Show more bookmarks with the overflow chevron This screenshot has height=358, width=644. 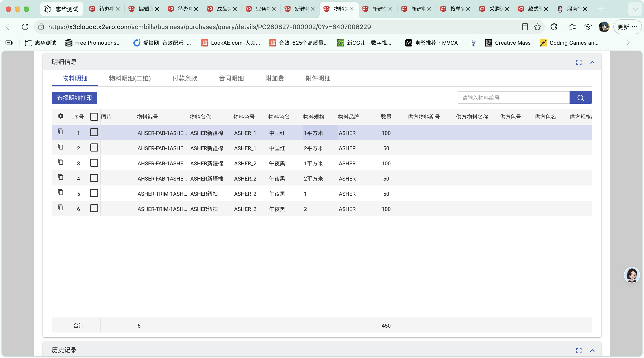point(628,43)
